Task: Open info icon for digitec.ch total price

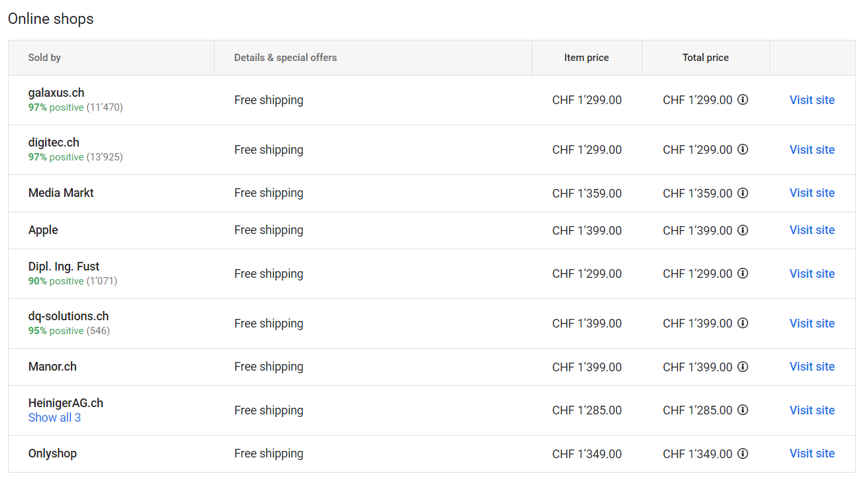Action: pyautogui.click(x=743, y=150)
